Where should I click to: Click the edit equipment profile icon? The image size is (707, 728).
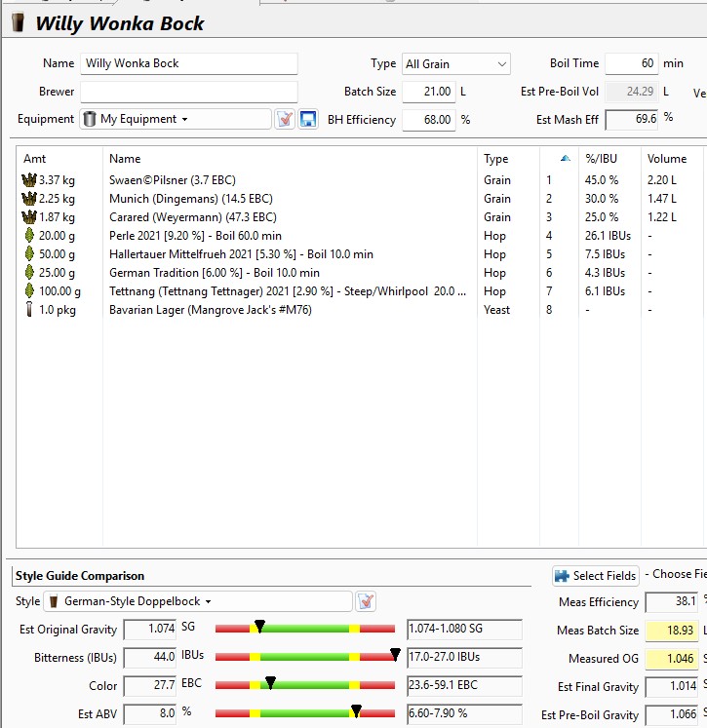285,119
